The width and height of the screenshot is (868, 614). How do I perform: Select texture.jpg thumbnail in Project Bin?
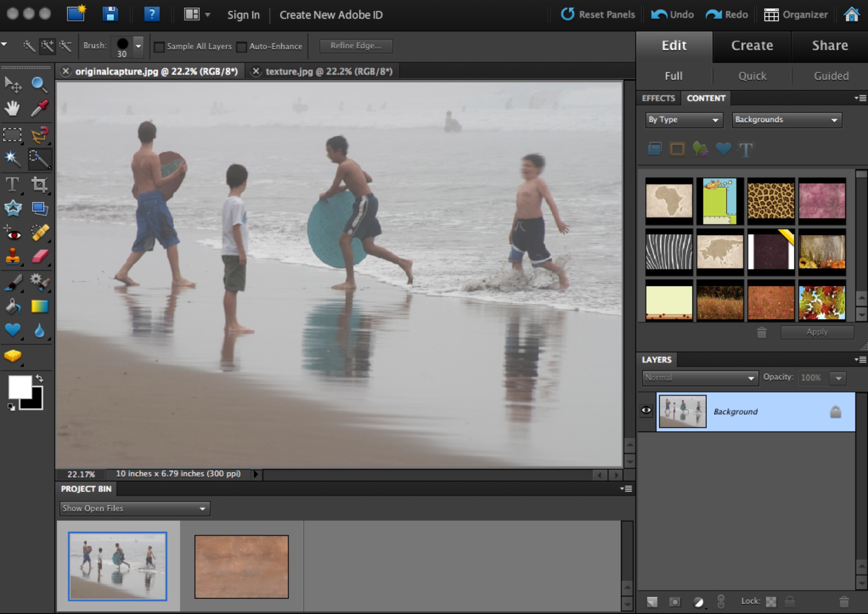tap(242, 566)
